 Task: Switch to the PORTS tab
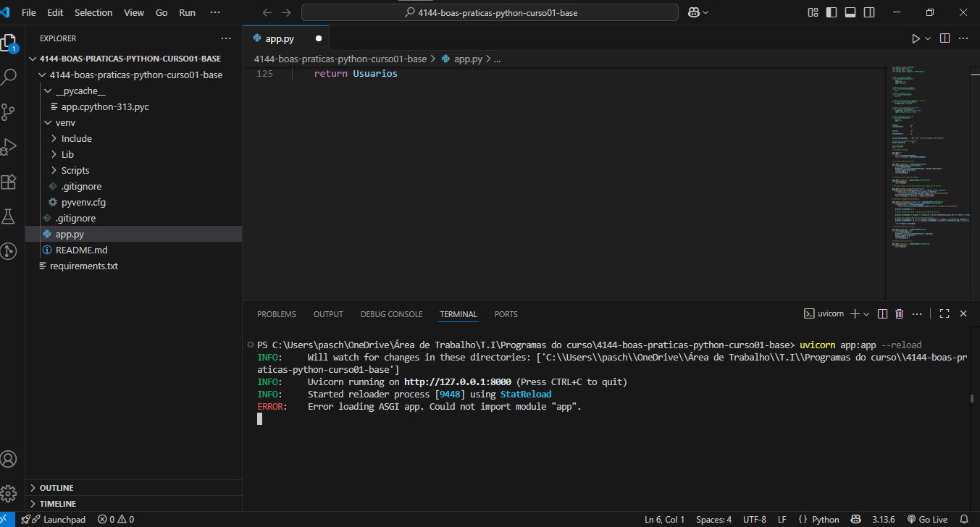coord(506,314)
